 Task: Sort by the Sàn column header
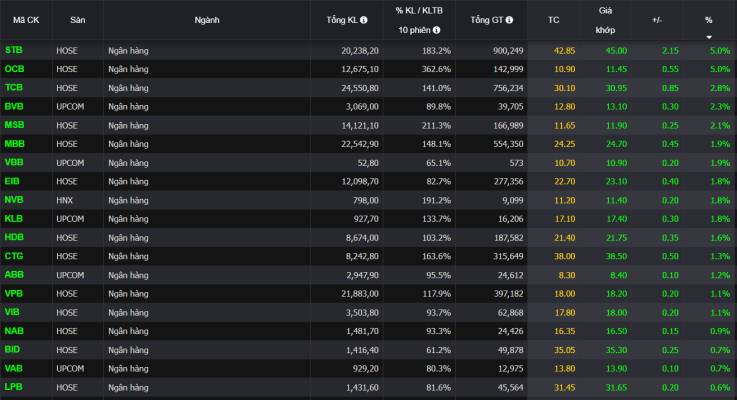[x=78, y=20]
